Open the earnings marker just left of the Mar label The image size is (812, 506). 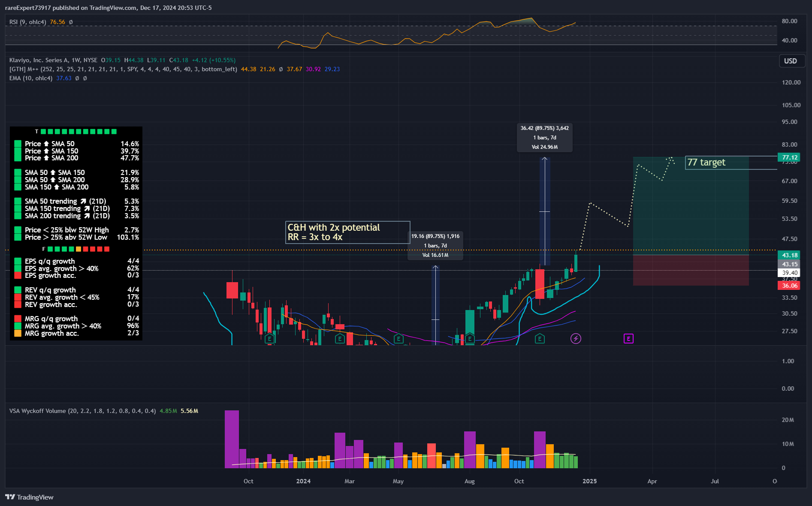340,339
